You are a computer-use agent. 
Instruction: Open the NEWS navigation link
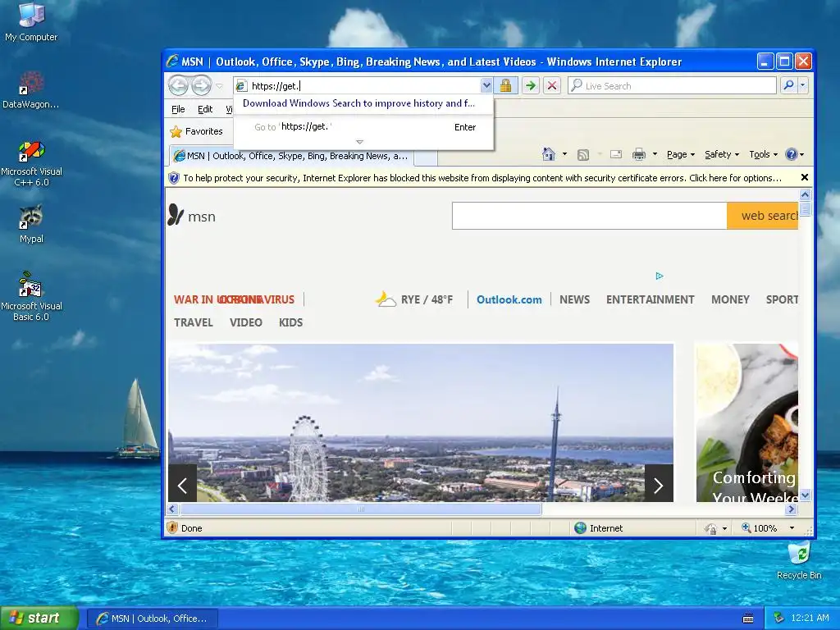(574, 299)
